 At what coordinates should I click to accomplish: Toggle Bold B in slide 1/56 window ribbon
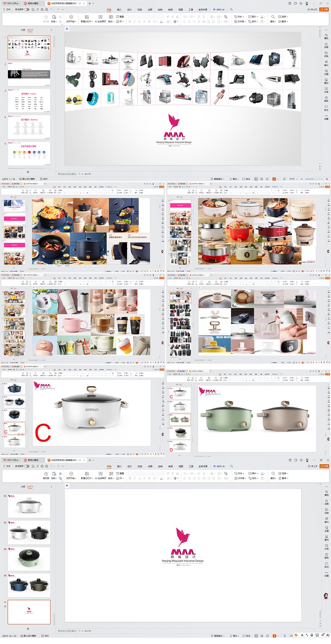coord(130,22)
